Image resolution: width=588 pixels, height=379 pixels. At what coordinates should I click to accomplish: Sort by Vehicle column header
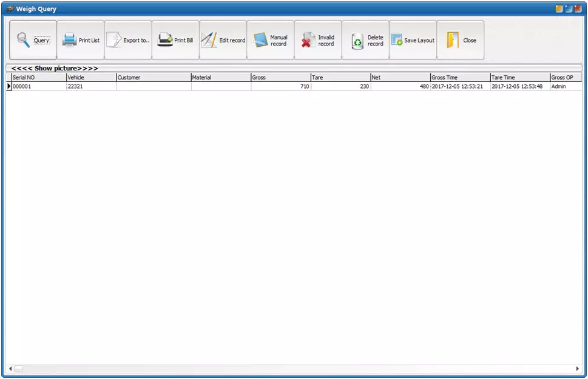click(x=92, y=77)
